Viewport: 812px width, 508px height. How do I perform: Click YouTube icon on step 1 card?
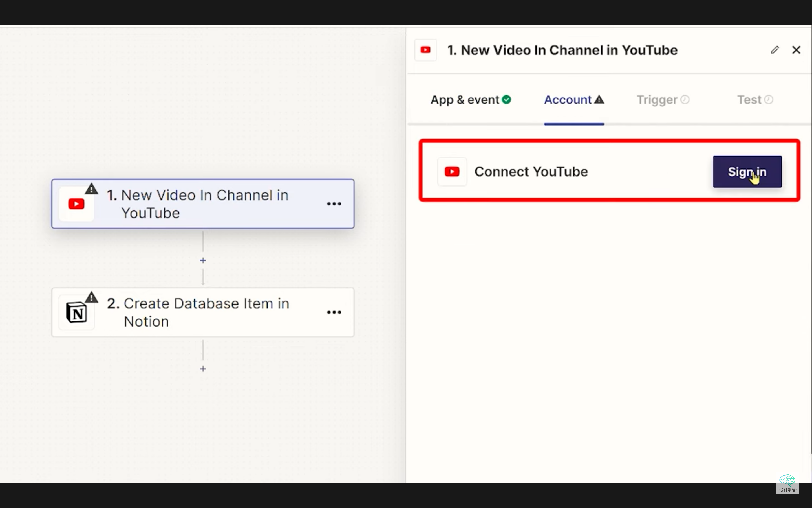76,204
